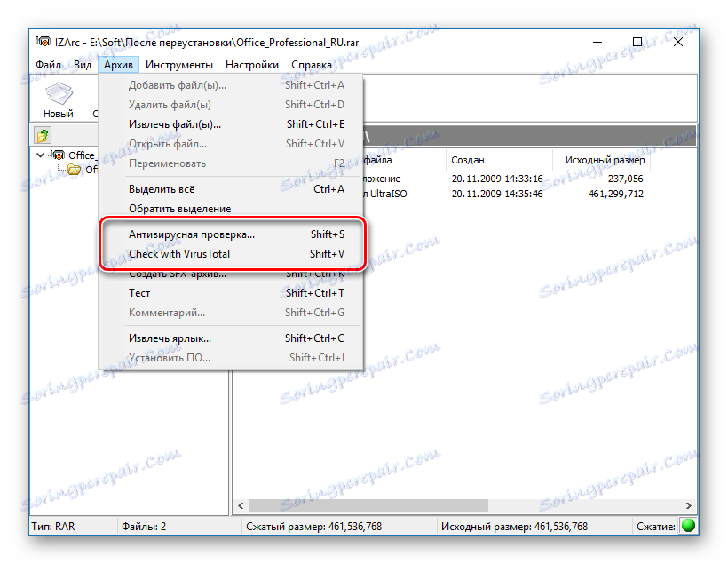
Task: Click the 20.11.2009 14:33:16 created cell
Action: 497,179
